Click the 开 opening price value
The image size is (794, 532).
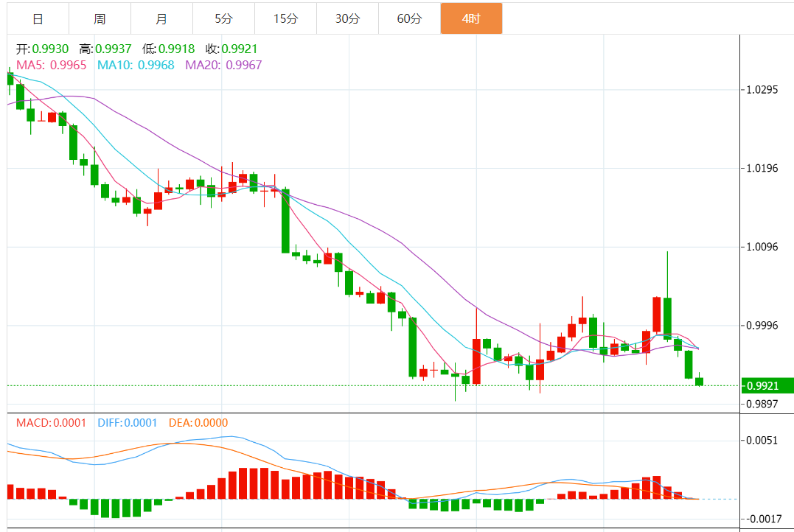pyautogui.click(x=49, y=49)
